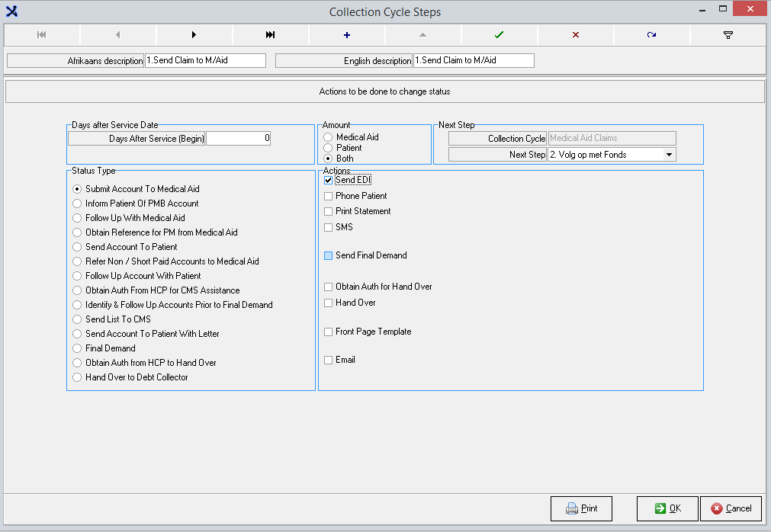
Task: Go to the next record arrow
Action: (194, 35)
